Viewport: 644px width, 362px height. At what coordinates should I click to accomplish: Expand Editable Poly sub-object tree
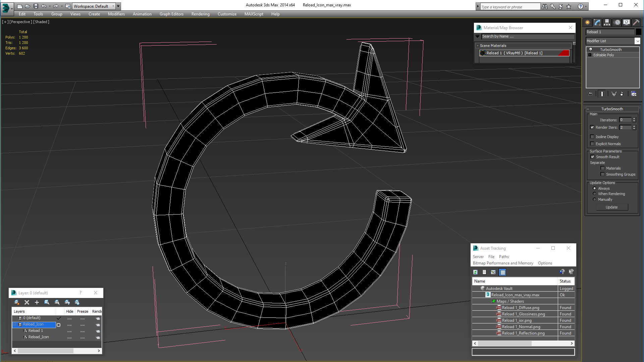tap(590, 55)
